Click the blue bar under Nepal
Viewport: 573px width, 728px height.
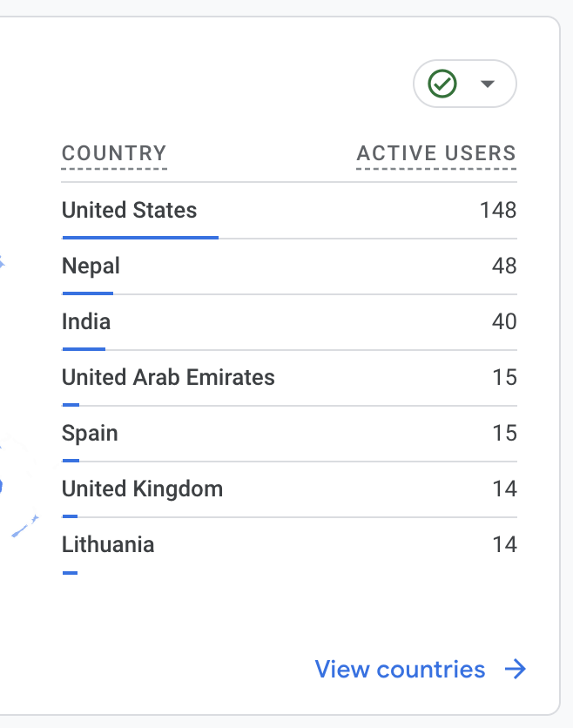(x=87, y=293)
